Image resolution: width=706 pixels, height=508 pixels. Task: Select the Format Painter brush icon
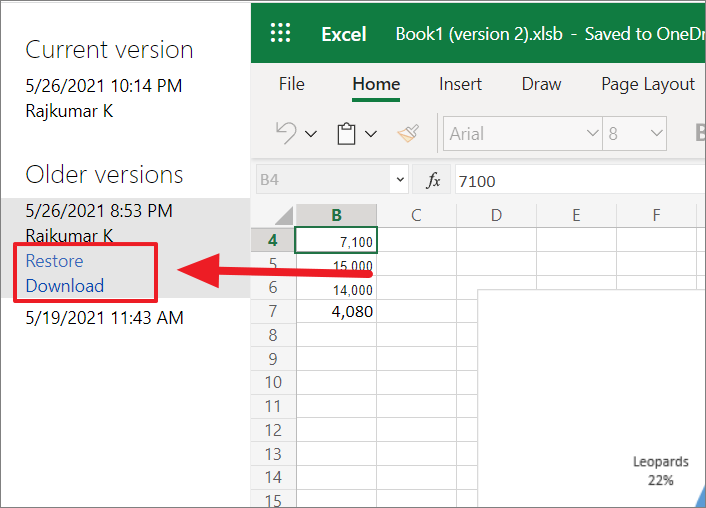(408, 133)
